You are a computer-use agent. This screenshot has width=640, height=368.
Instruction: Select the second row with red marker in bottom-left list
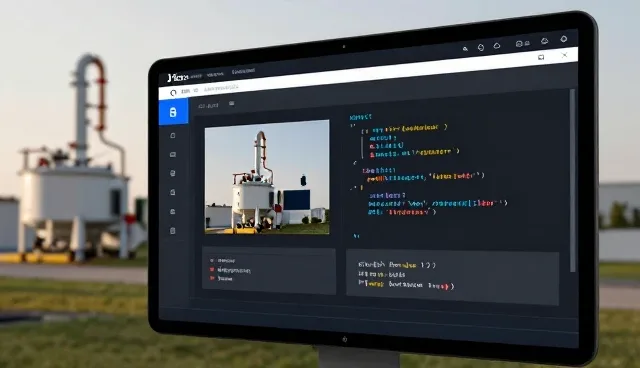point(230,270)
